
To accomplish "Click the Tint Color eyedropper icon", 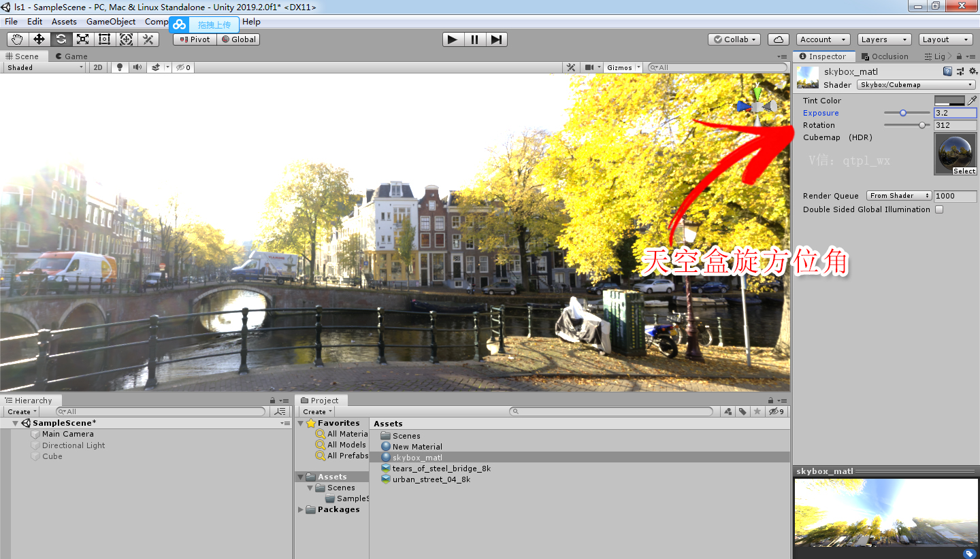I will pos(972,101).
